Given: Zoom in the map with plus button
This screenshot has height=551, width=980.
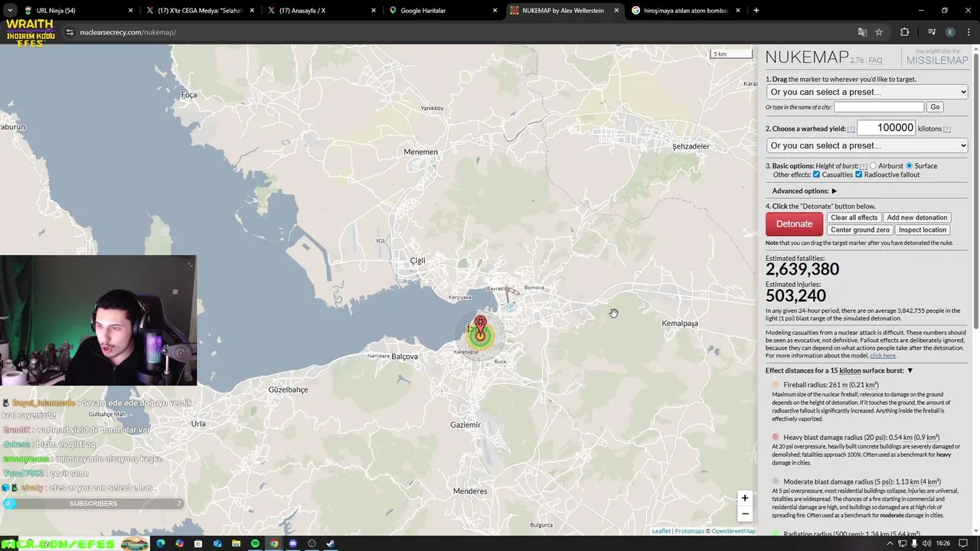Looking at the screenshot, I should 744,498.
